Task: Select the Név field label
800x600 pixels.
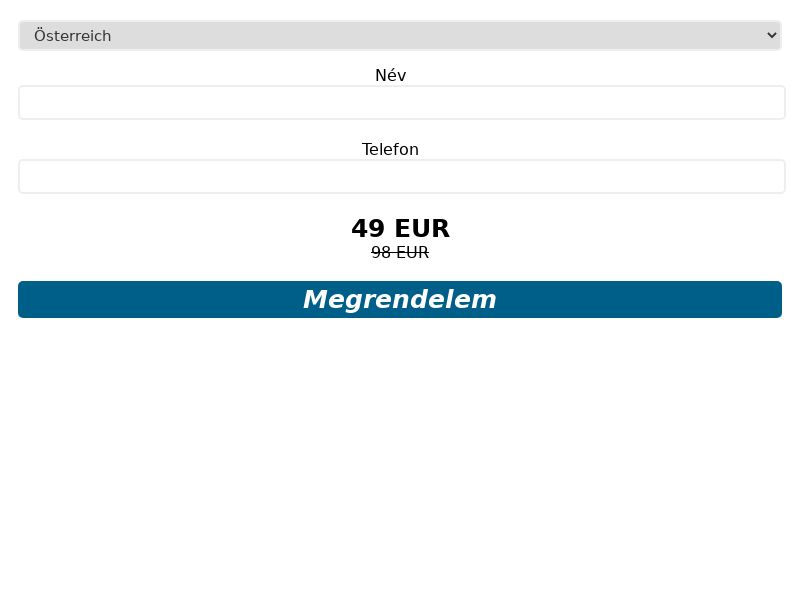Action: click(x=390, y=75)
